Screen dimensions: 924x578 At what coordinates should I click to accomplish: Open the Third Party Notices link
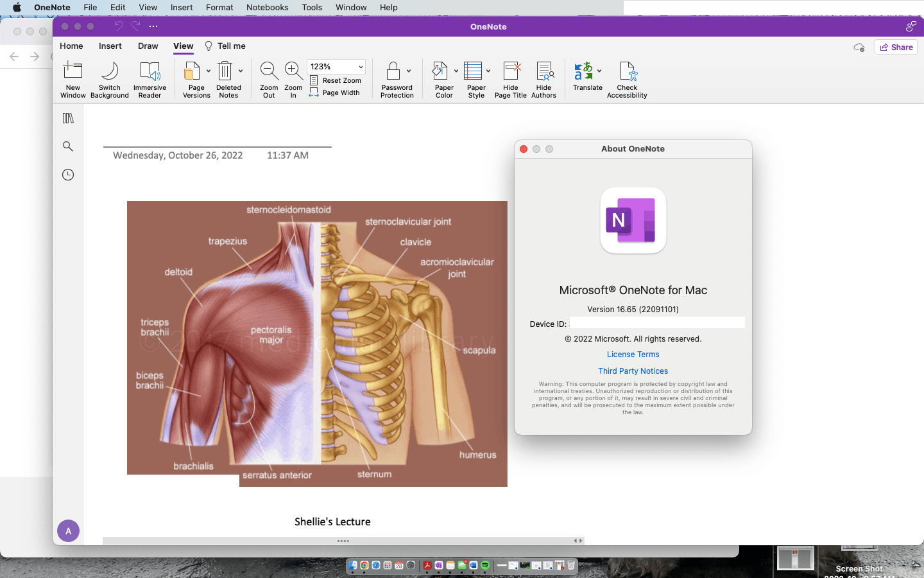coord(633,371)
